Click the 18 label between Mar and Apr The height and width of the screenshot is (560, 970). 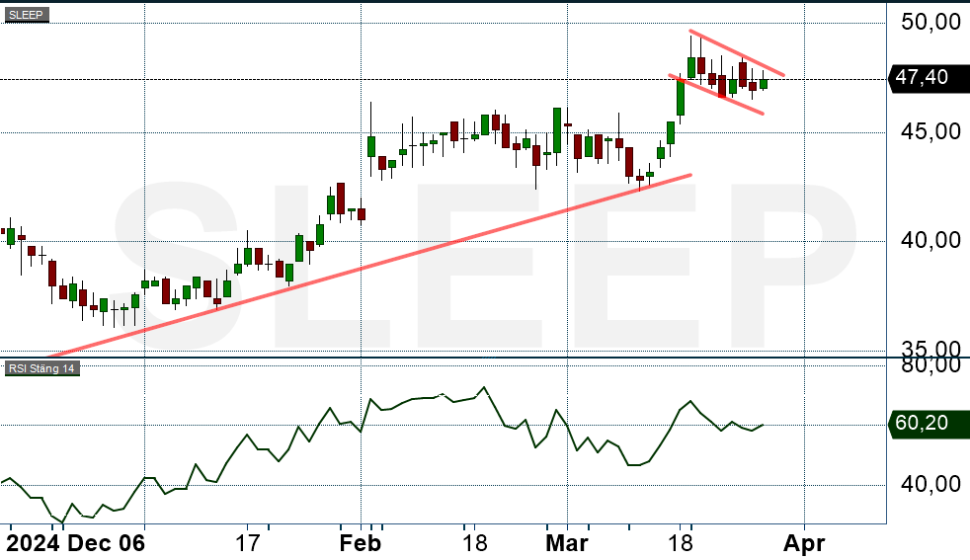[680, 543]
